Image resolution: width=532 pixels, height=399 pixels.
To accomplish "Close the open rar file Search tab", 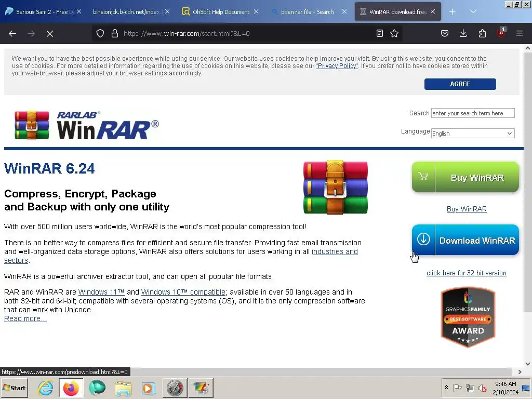I will [344, 11].
